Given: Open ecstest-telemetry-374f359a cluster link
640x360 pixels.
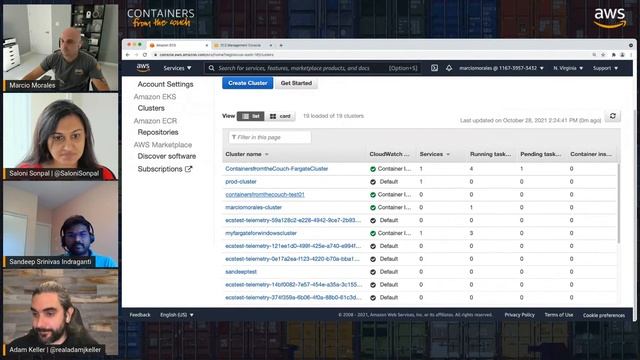Looking at the screenshot, I should 293,298.
